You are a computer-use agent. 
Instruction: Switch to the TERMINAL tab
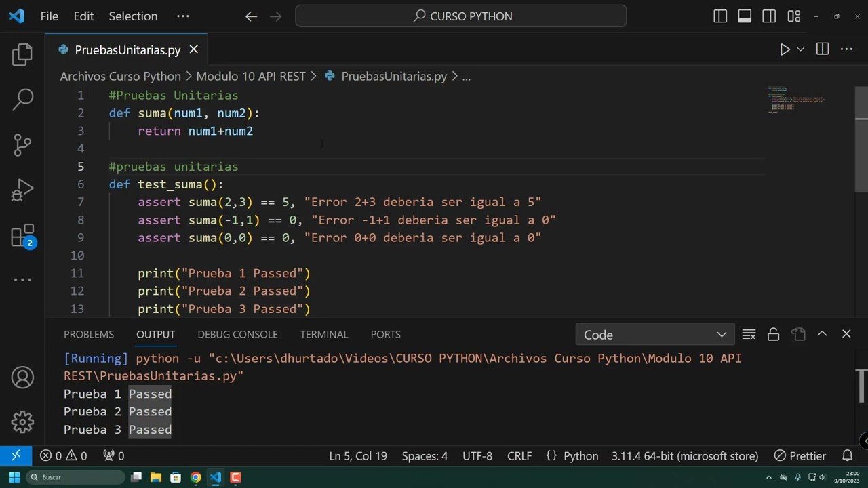324,334
